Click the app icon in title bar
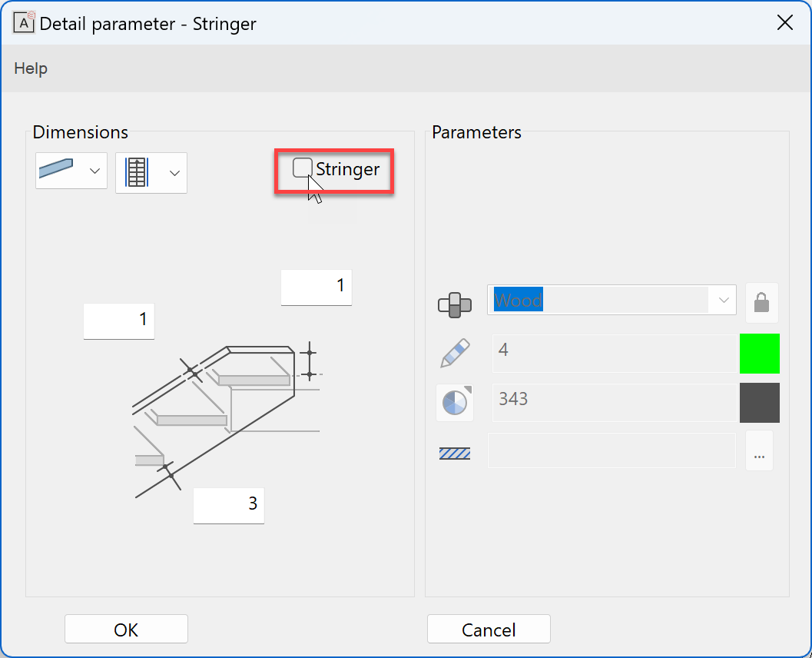812x658 pixels. 25,22
